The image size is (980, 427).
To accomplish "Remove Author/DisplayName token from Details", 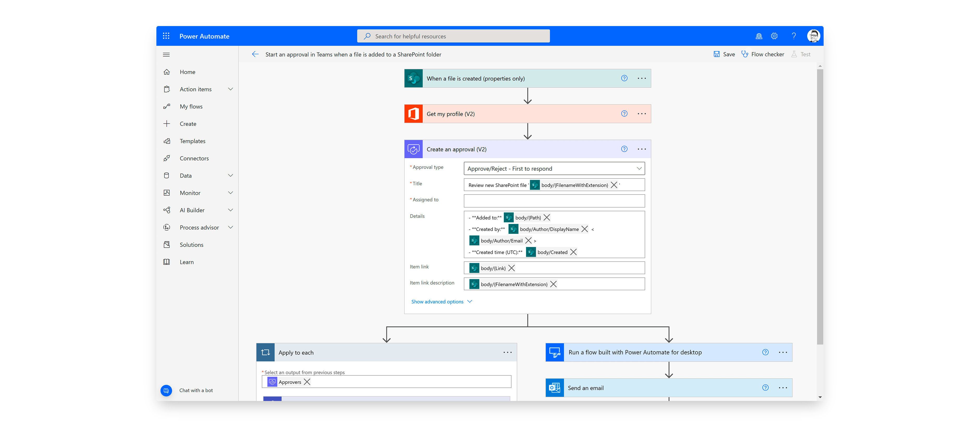I will point(585,229).
